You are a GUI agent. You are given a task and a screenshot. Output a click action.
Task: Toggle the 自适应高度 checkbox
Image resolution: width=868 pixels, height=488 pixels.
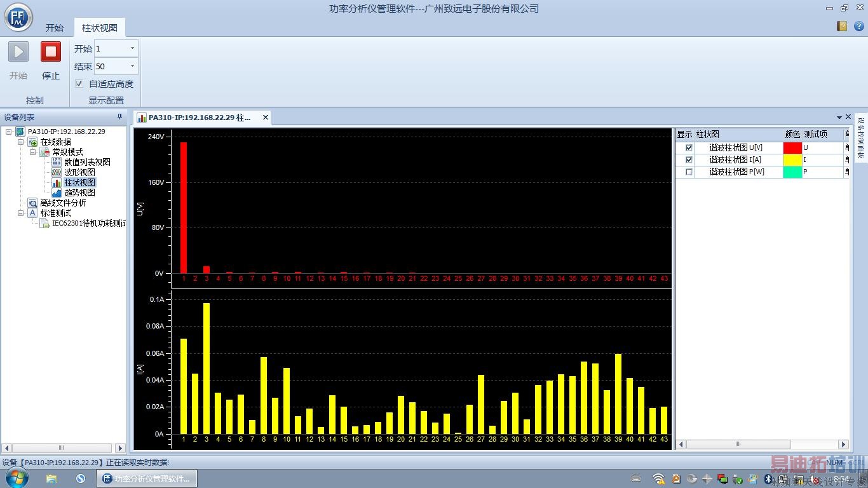[x=79, y=83]
